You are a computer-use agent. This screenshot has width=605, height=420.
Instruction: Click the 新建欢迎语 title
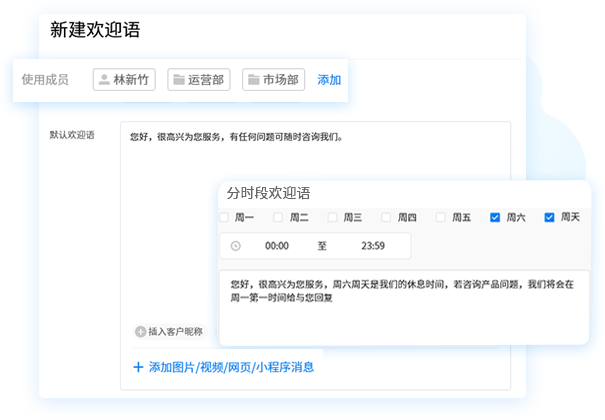[x=95, y=30]
